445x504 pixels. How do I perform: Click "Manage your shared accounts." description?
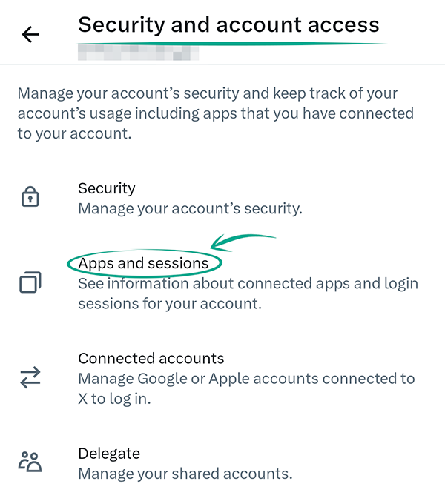(x=185, y=473)
